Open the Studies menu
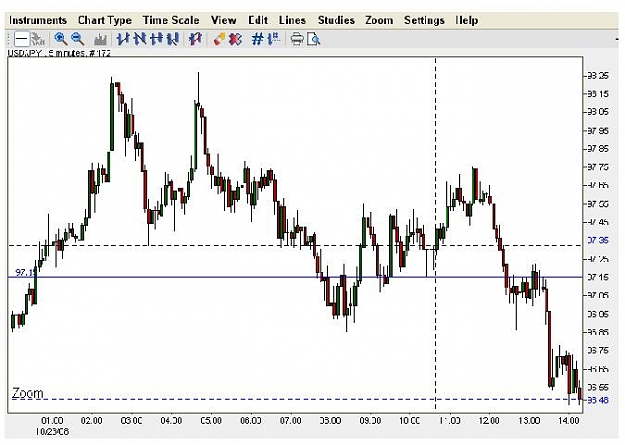Screen dimensions: 625x445 [336, 20]
